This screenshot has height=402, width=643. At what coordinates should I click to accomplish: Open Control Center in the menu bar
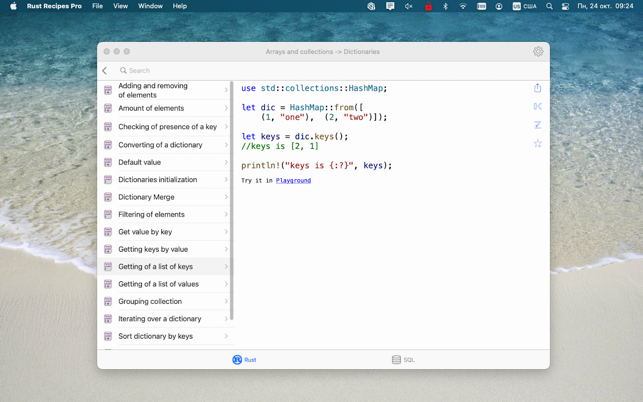click(565, 6)
